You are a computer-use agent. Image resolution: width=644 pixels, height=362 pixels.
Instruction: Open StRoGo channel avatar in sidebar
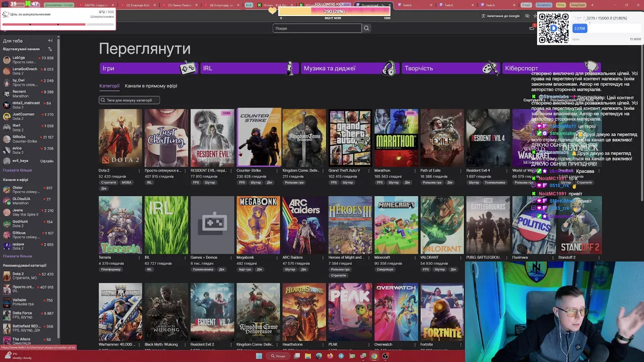pyautogui.click(x=7, y=139)
